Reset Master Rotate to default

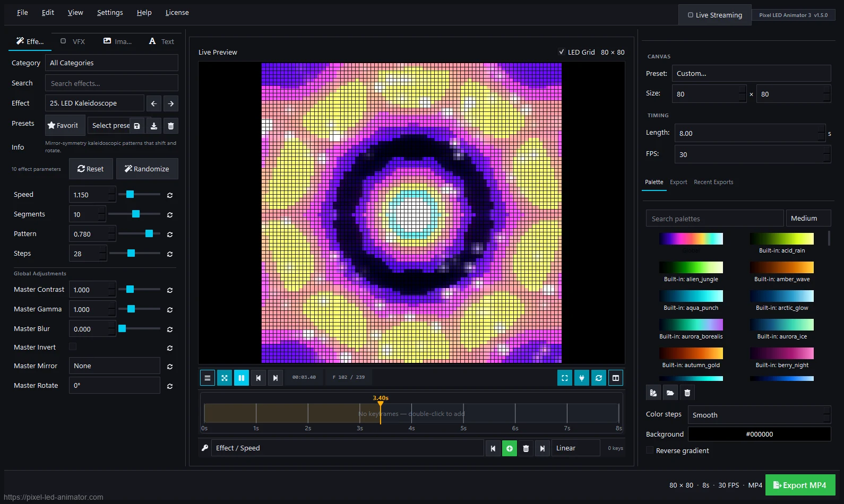[x=170, y=386]
